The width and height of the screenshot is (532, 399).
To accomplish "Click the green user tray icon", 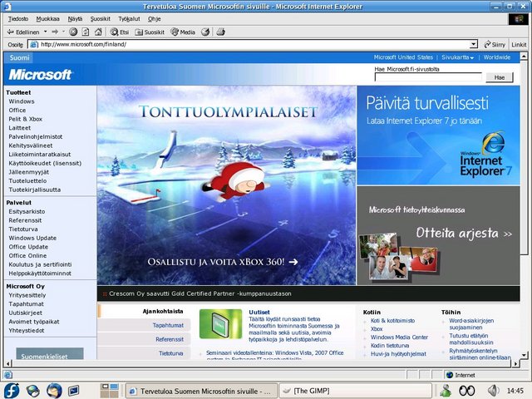I will (x=446, y=391).
